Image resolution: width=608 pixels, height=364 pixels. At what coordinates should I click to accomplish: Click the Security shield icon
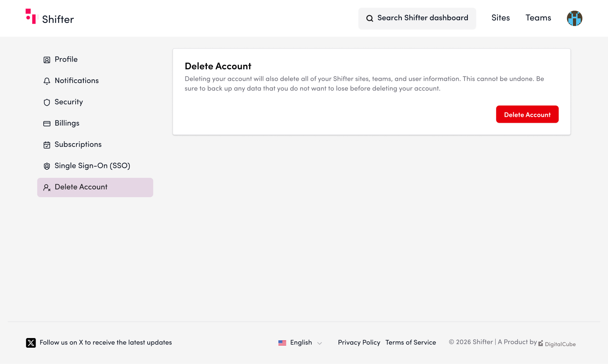pos(47,102)
